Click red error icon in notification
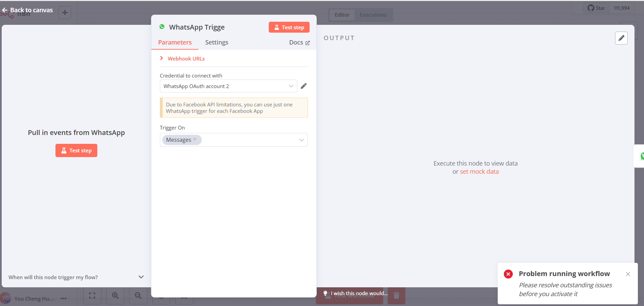The width and height of the screenshot is (644, 306). pos(508,274)
